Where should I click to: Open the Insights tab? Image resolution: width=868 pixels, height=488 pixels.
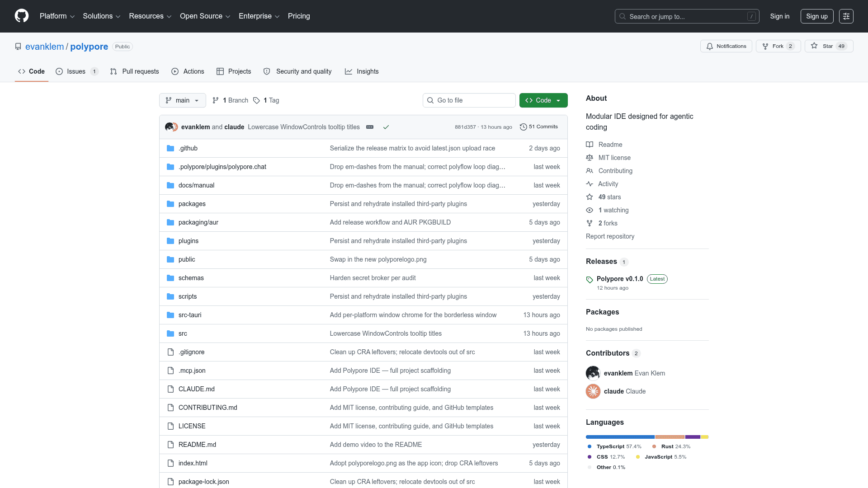pyautogui.click(x=362, y=71)
